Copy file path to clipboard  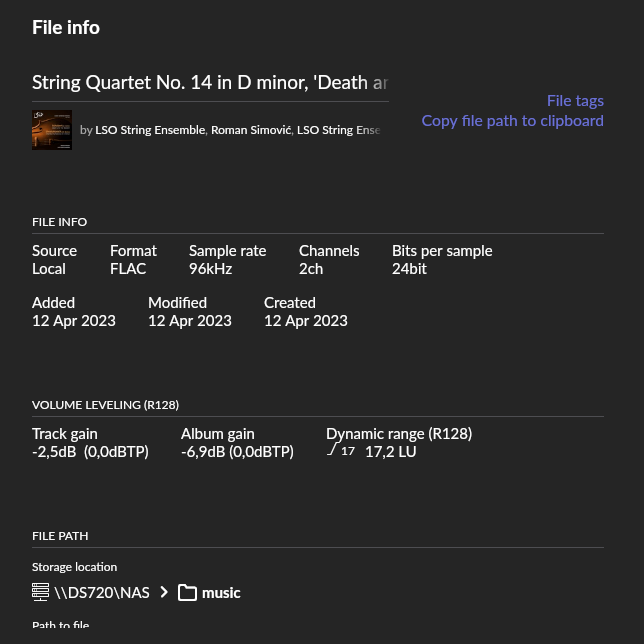click(512, 121)
